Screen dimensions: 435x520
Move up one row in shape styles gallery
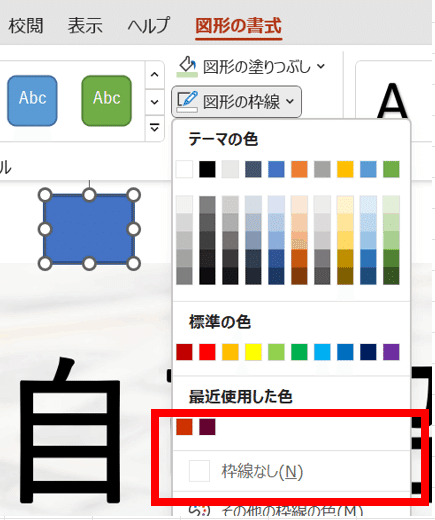[154, 75]
